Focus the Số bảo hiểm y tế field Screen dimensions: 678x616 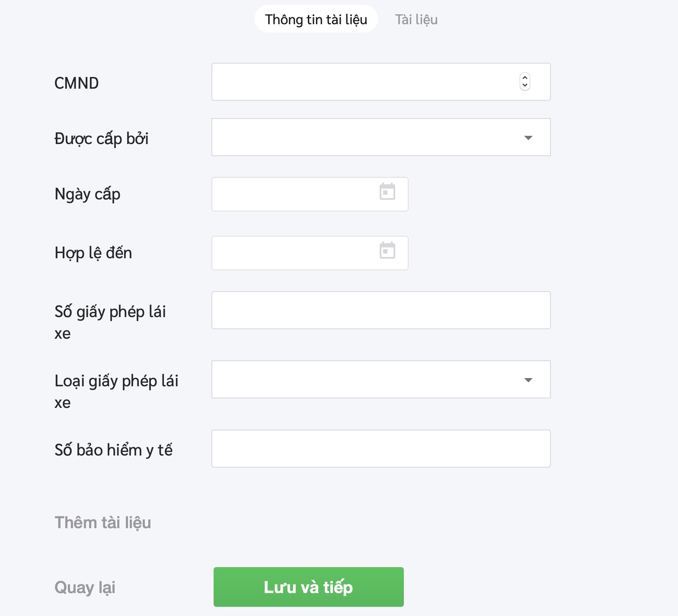(381, 449)
